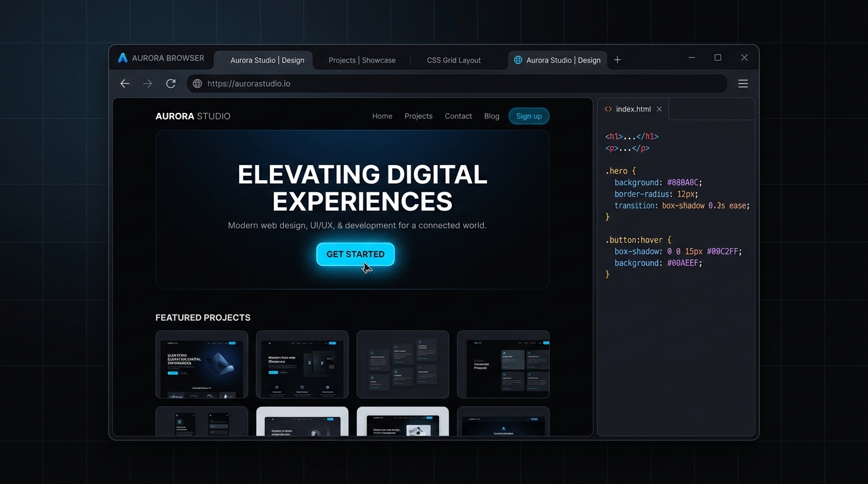Click the FEATURED PROJECTS heading

click(203, 318)
